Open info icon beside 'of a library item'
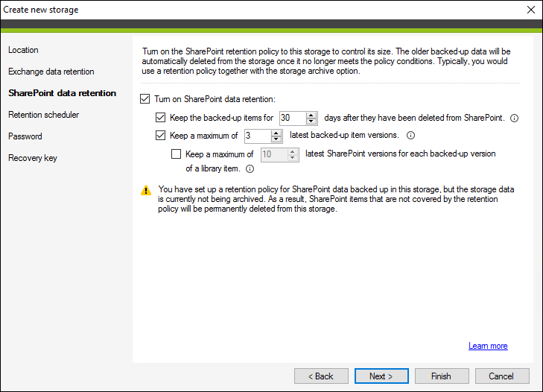Screen dimensions: 543x392 tap(250, 168)
